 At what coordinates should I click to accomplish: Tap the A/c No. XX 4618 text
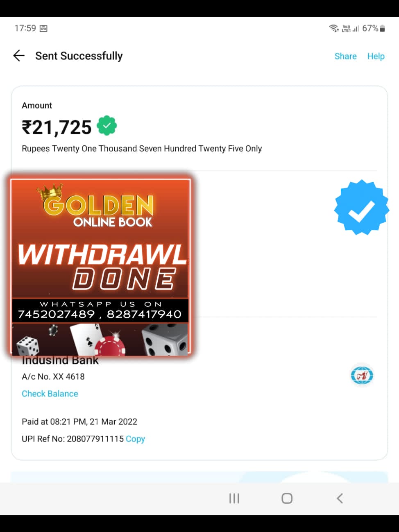click(53, 376)
